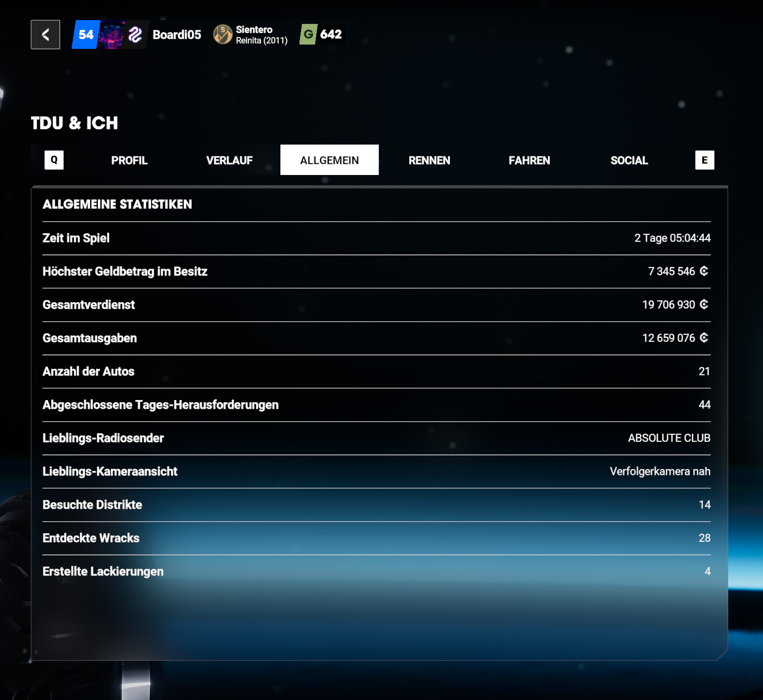The height and width of the screenshot is (700, 763).
Task: Switch to the PROFIL tab
Action: click(x=129, y=160)
